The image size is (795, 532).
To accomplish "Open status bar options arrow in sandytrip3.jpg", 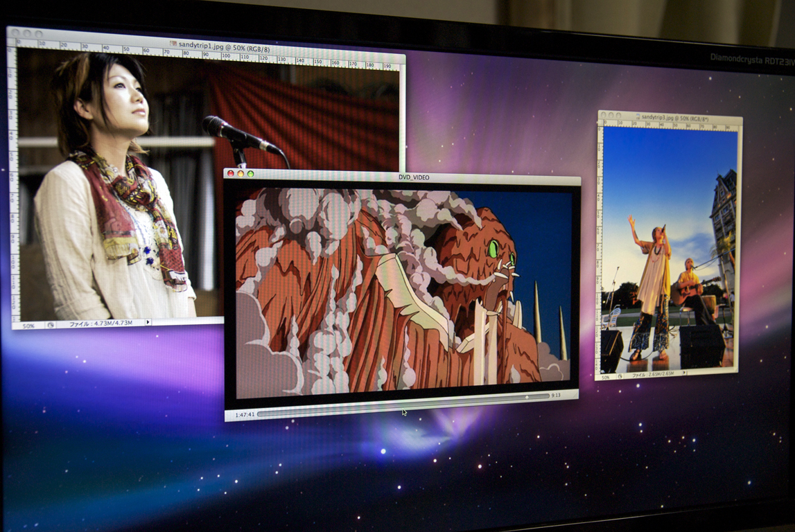I will [x=684, y=373].
